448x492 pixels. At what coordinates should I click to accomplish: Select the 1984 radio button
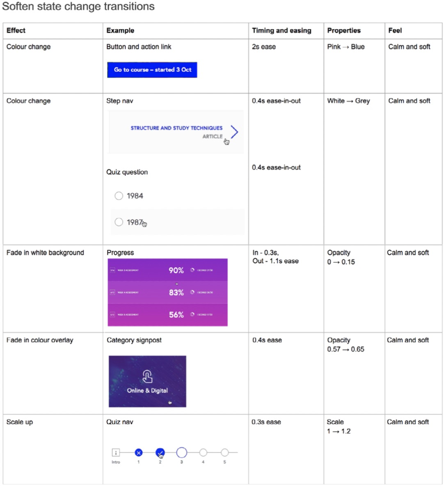pos(119,196)
